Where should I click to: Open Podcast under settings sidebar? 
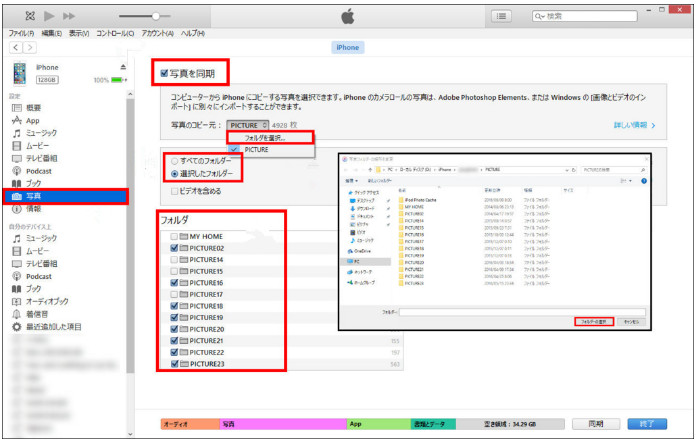[39, 171]
